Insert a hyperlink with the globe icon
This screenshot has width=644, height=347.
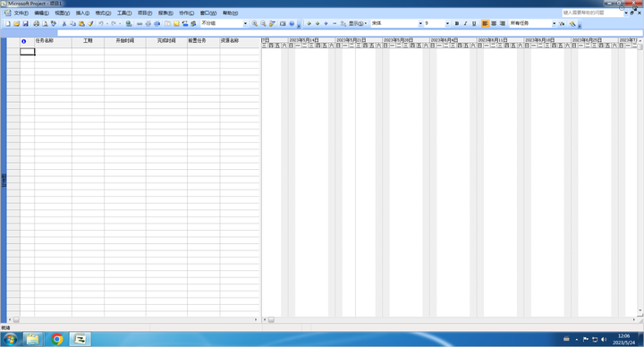[129, 24]
